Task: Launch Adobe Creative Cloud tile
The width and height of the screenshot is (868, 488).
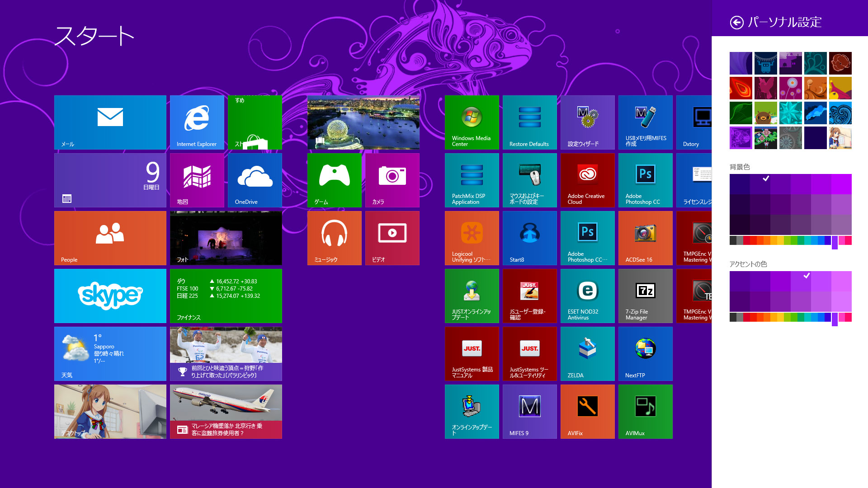Action: tap(588, 180)
